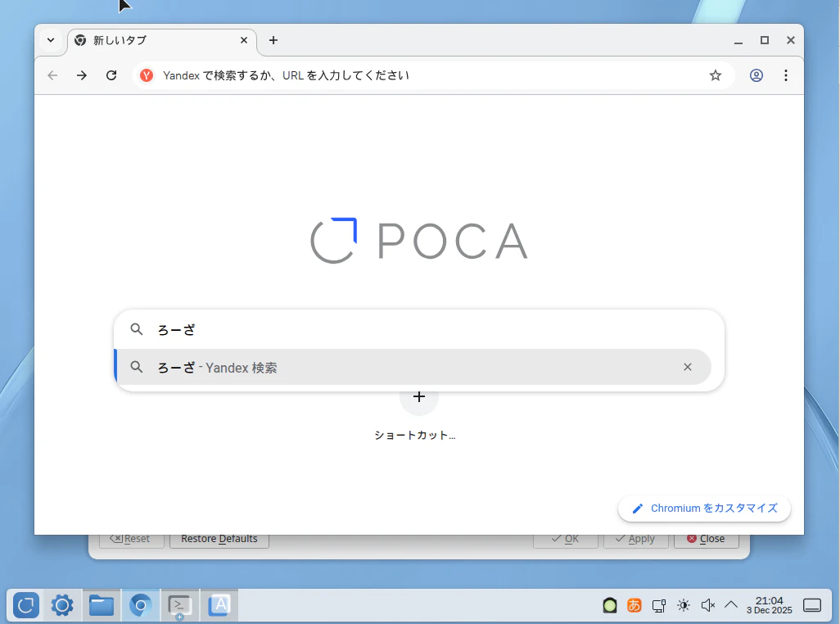
Task: Bookmark this page with the star icon
Action: (x=716, y=75)
